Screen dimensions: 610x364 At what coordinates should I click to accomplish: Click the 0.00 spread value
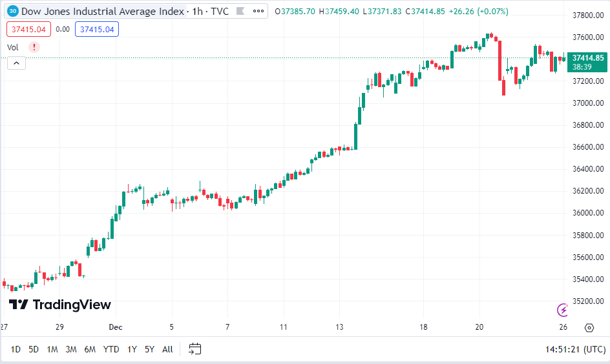pos(63,29)
